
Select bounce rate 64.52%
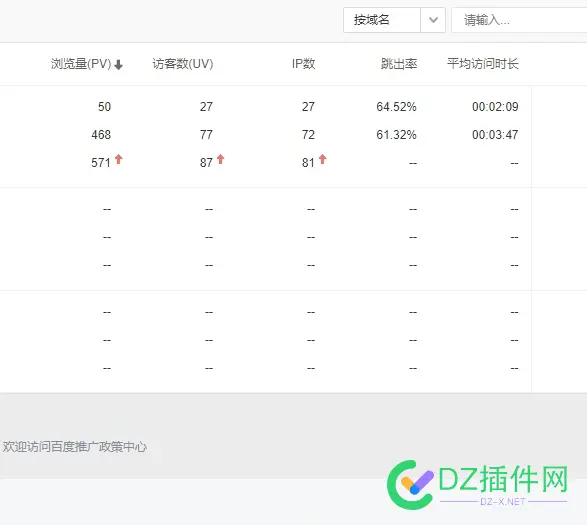[396, 107]
